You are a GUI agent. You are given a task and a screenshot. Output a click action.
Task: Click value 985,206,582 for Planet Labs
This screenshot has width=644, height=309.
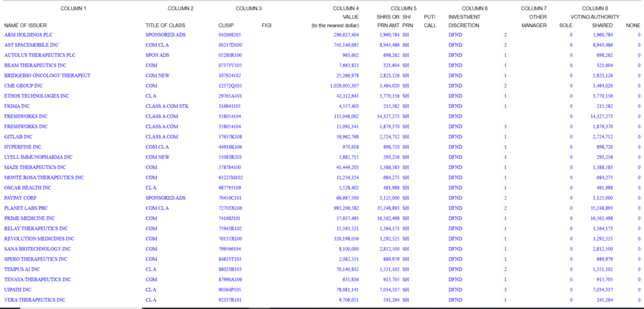[347, 208]
